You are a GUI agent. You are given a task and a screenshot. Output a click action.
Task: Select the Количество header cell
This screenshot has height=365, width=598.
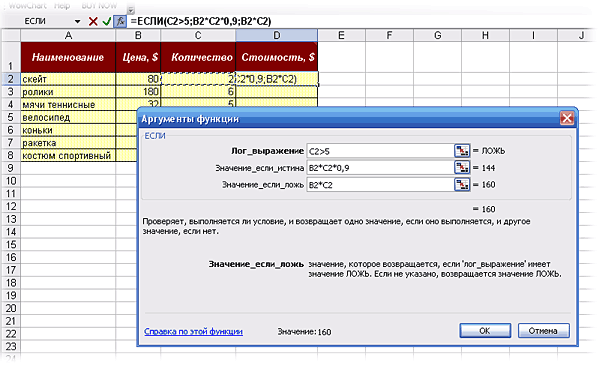point(198,57)
